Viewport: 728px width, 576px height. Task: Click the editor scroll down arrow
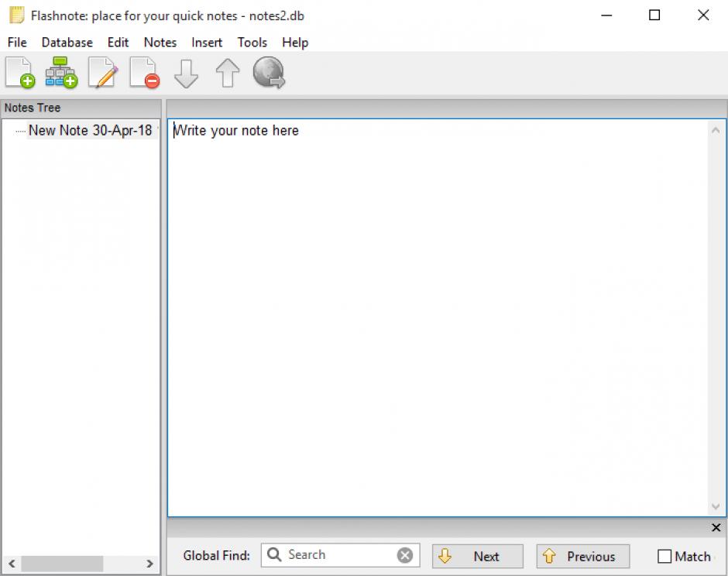pyautogui.click(x=716, y=506)
